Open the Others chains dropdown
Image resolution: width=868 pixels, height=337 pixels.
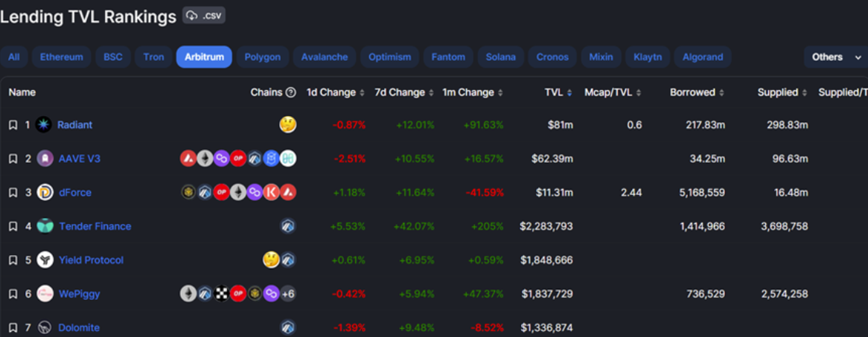click(836, 57)
